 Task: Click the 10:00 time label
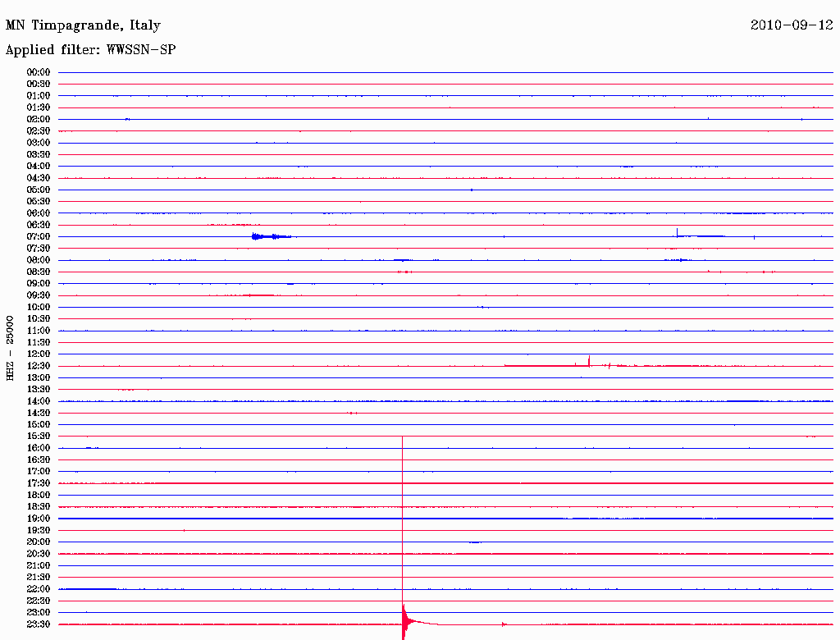(x=39, y=307)
